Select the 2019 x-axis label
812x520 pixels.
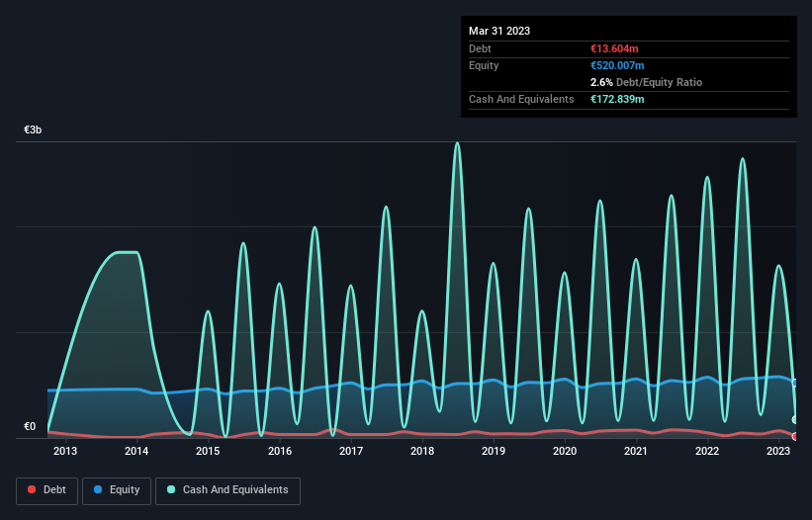tap(494, 451)
